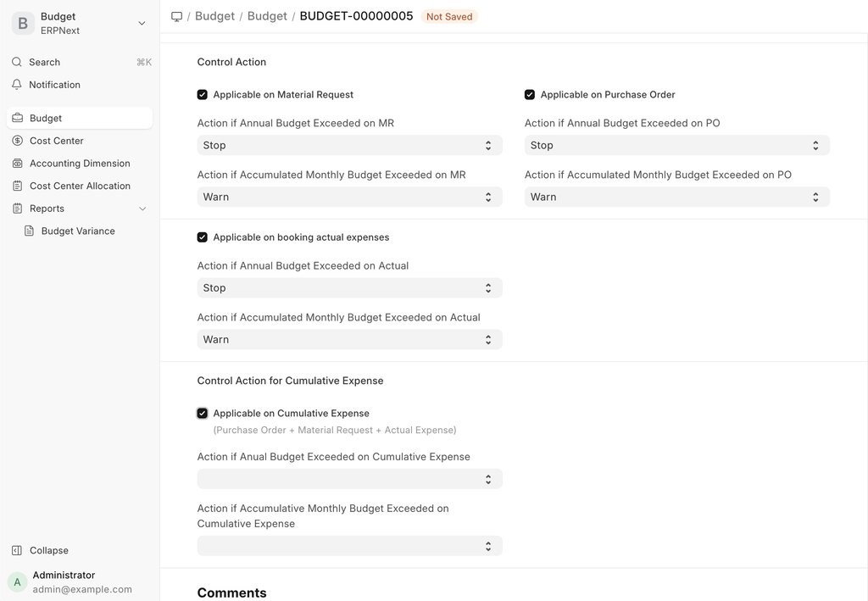
Task: Open Accumulated Monthly Budget Exceeded on PO dropdown
Action: pyautogui.click(x=676, y=197)
